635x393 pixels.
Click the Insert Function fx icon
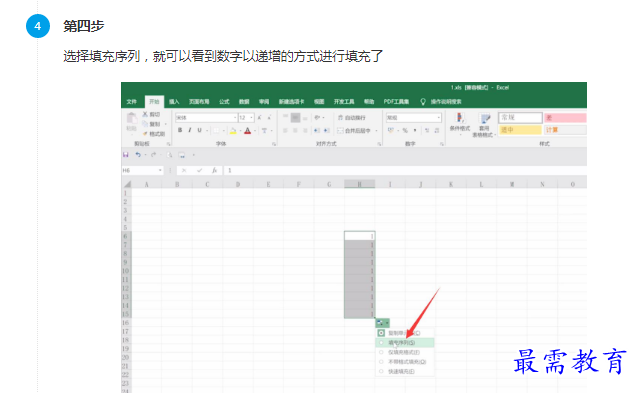pos(215,171)
